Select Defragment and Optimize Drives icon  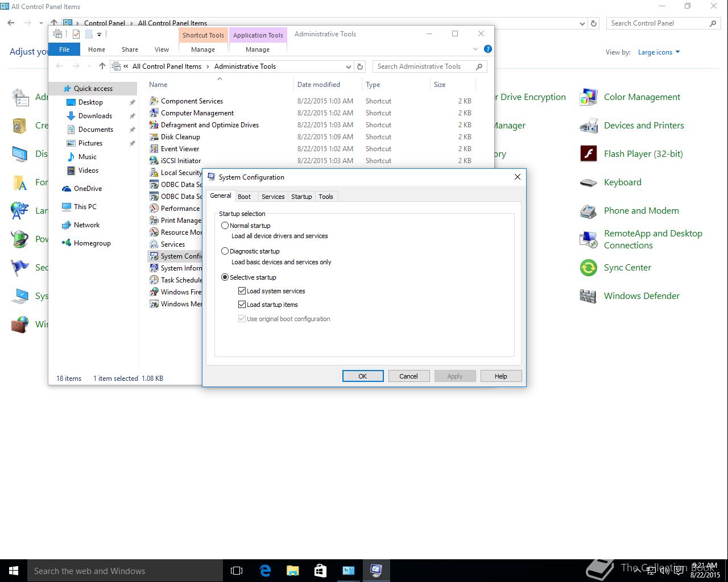coord(154,125)
